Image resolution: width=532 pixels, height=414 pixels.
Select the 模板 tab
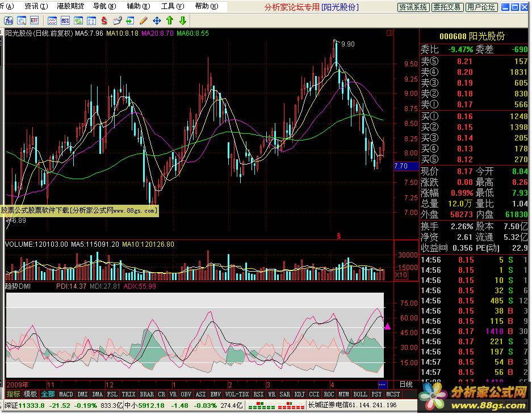(30, 394)
